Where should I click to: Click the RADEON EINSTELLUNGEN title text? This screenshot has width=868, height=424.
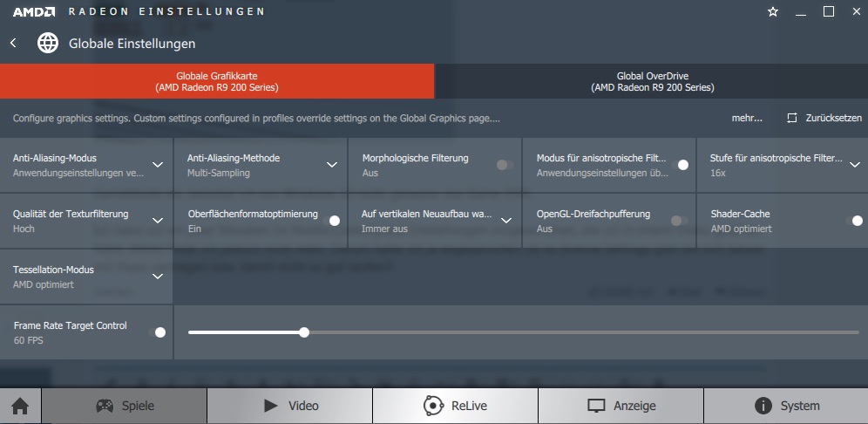(166, 11)
